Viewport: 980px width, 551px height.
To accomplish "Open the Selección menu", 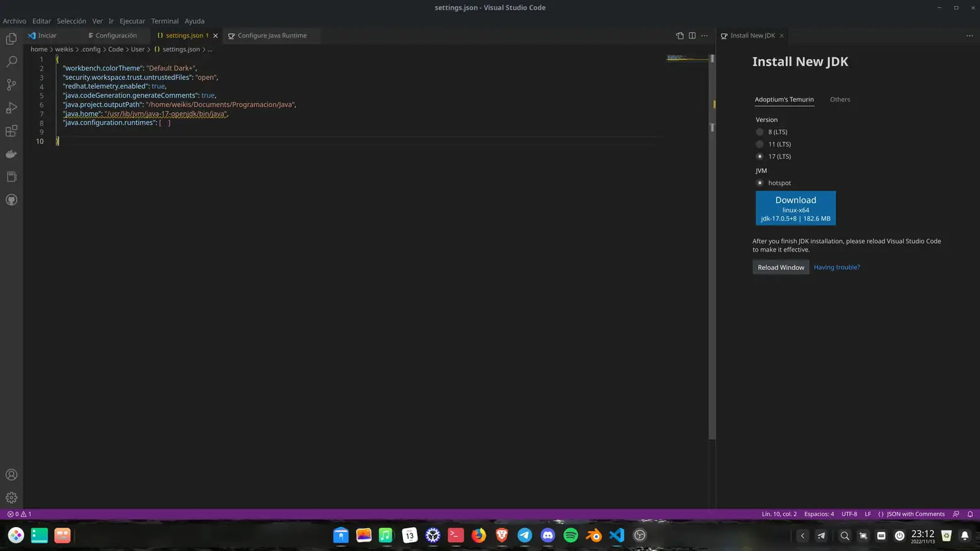I will pos(71,21).
